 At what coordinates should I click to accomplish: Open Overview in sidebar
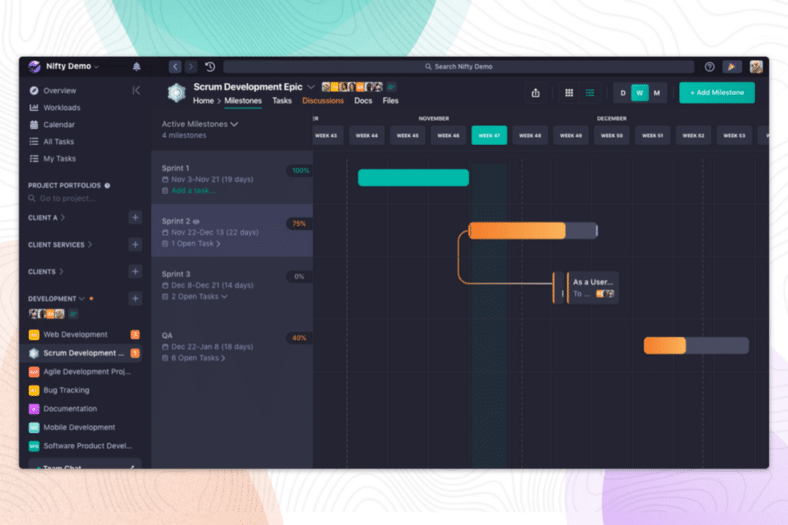pyautogui.click(x=59, y=91)
